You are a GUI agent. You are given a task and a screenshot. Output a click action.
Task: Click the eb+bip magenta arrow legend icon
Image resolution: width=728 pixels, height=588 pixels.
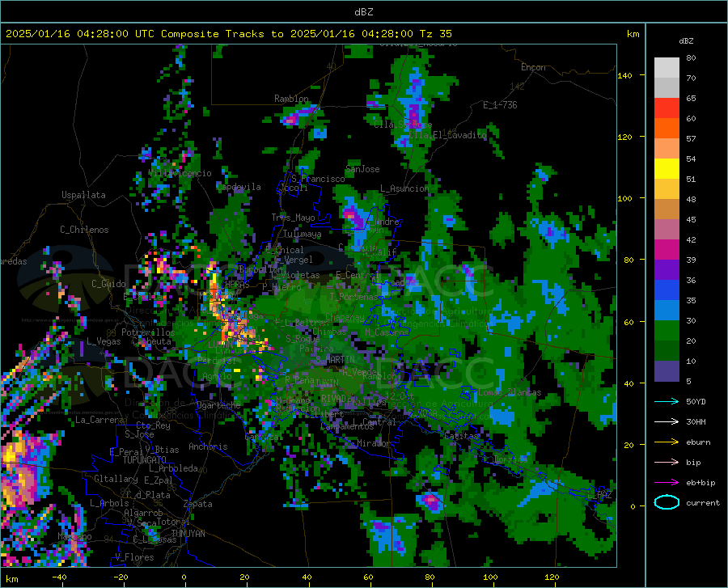coord(667,483)
